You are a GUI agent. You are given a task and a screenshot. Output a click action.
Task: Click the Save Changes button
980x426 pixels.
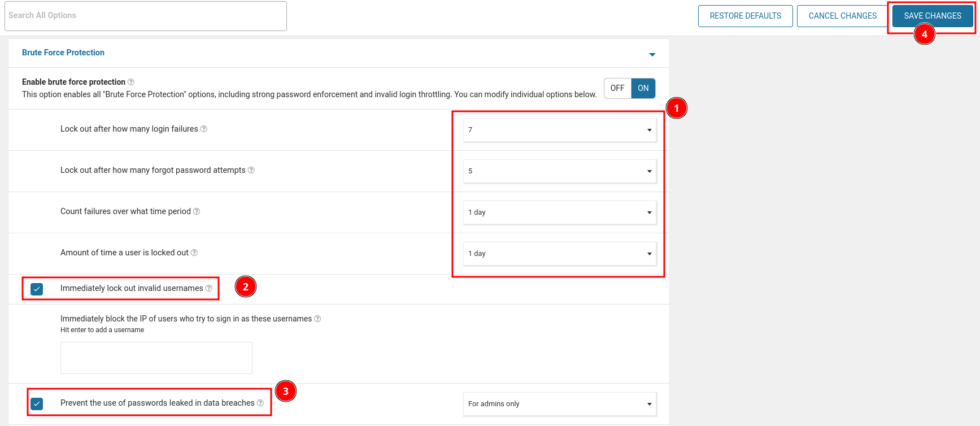[932, 16]
